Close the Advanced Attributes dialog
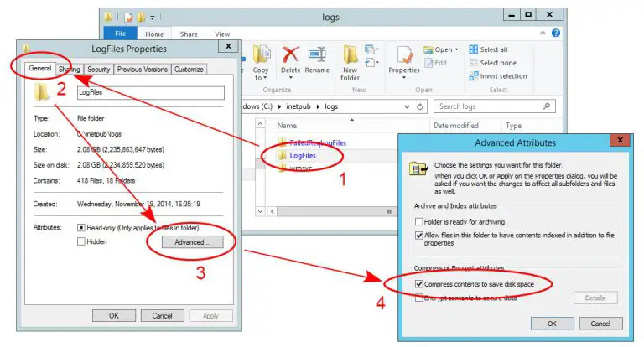Screen dimensions: 644x347 (x=621, y=141)
